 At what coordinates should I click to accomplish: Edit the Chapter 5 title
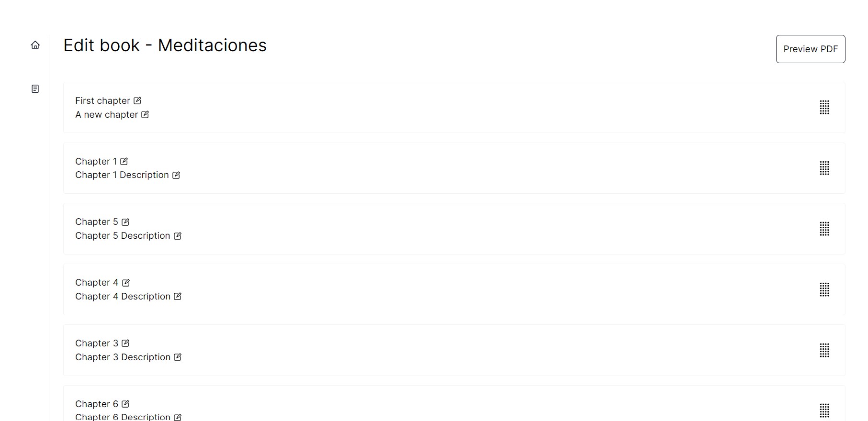(125, 222)
